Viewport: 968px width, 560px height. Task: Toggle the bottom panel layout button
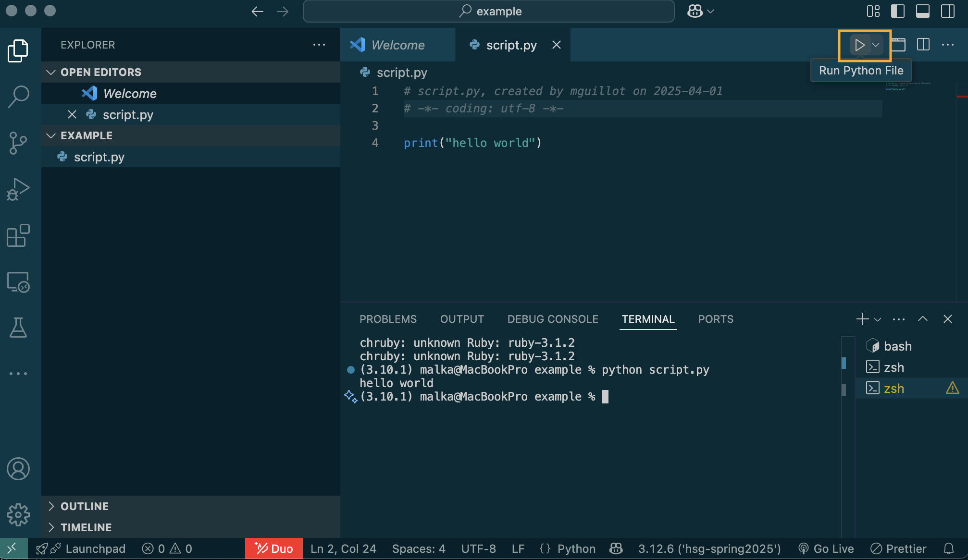922,11
